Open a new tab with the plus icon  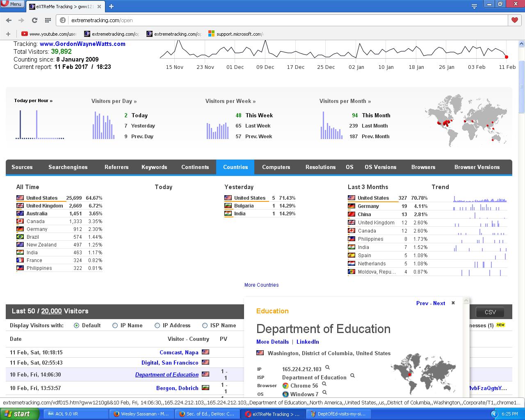click(x=111, y=6)
